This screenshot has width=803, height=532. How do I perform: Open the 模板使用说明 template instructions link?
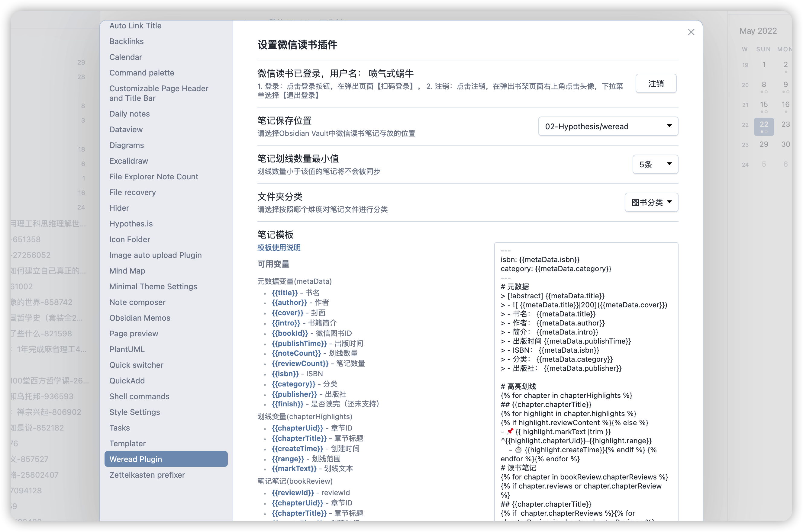coord(279,247)
